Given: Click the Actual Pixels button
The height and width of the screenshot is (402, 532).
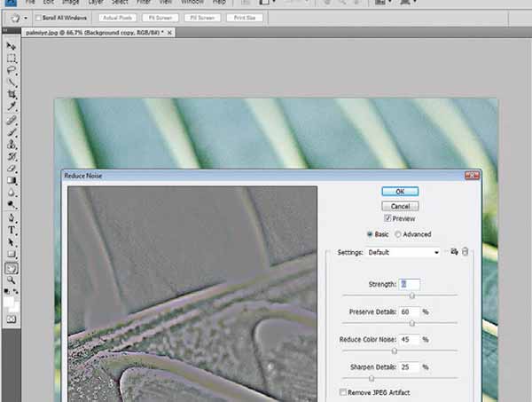Looking at the screenshot, I should click(x=117, y=18).
